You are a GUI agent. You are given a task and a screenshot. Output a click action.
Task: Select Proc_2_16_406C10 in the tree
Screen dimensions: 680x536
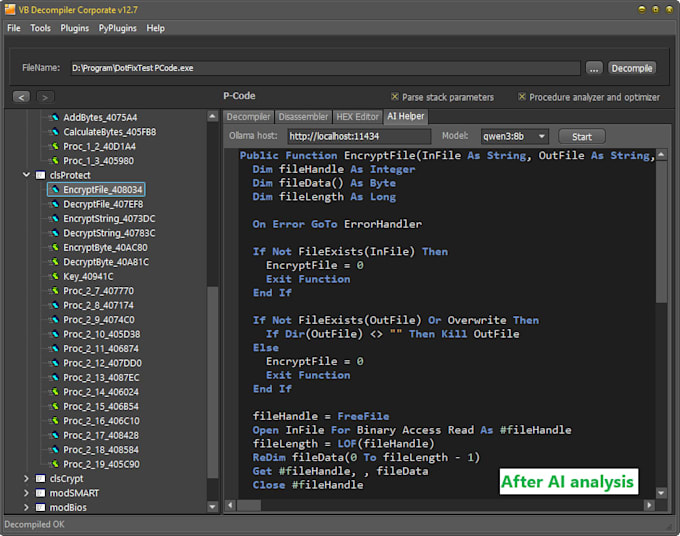[x=101, y=421]
